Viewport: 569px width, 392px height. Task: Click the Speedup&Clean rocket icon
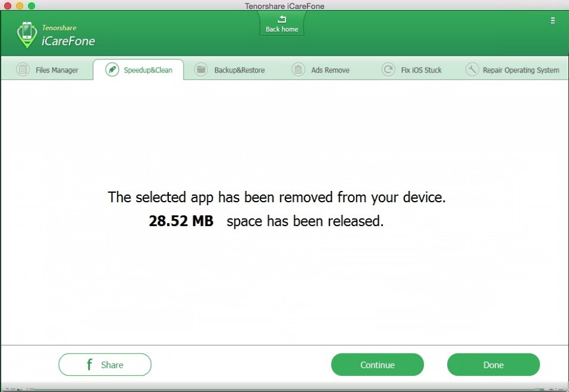112,70
